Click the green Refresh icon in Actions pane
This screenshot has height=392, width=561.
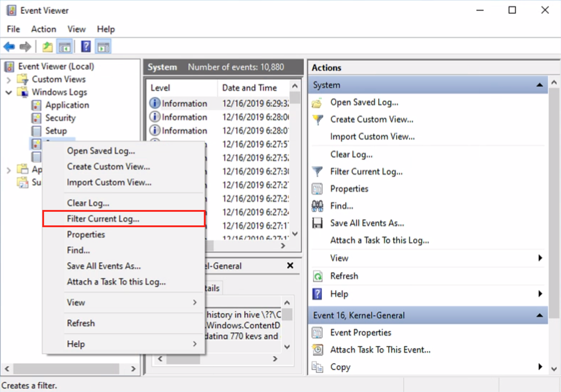pyautogui.click(x=317, y=276)
